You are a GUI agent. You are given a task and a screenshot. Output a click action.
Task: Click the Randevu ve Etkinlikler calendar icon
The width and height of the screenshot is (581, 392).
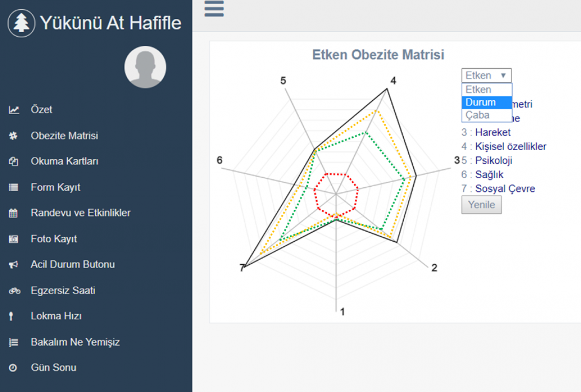[x=14, y=213]
